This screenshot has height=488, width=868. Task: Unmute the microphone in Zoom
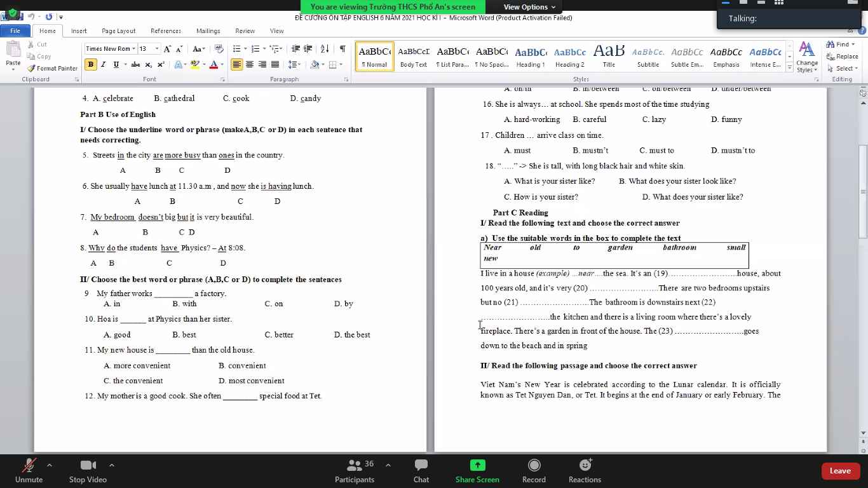(x=29, y=471)
